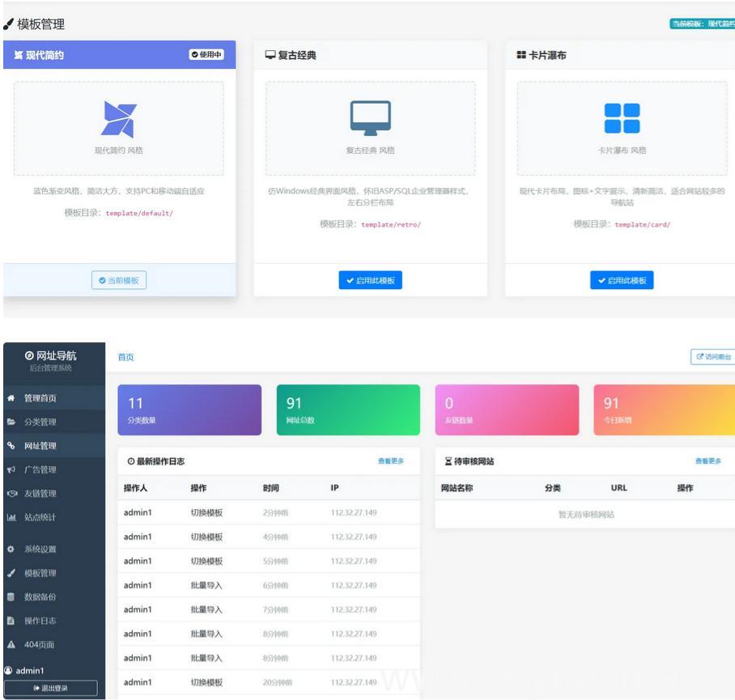Click the template/card/ directory path
Viewport: 735px width, 700px height.
(x=643, y=224)
